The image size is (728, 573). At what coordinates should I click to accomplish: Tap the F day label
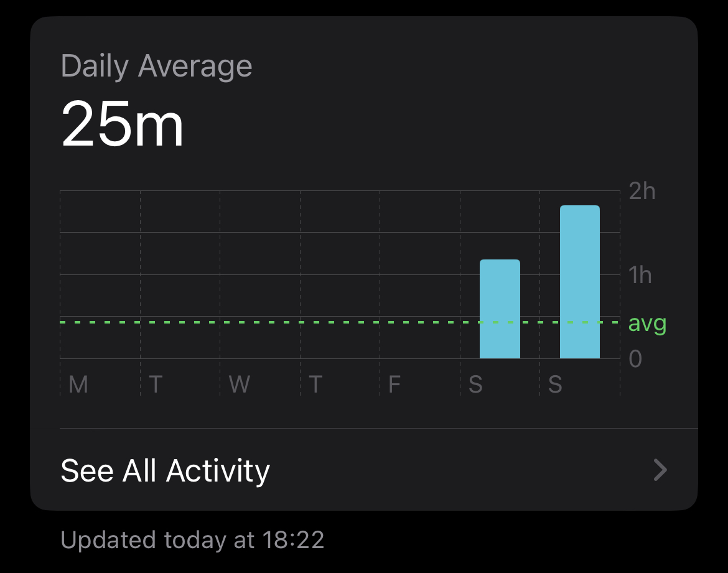(x=394, y=384)
